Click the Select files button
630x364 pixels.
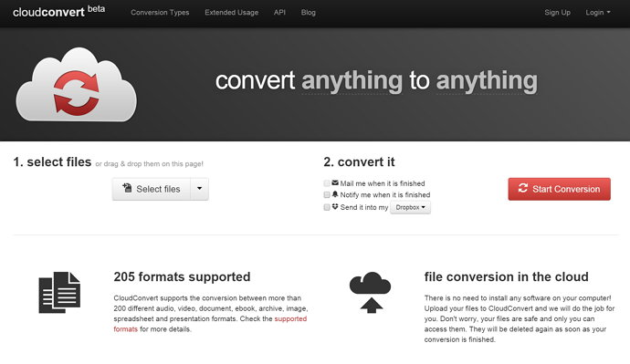coord(152,189)
